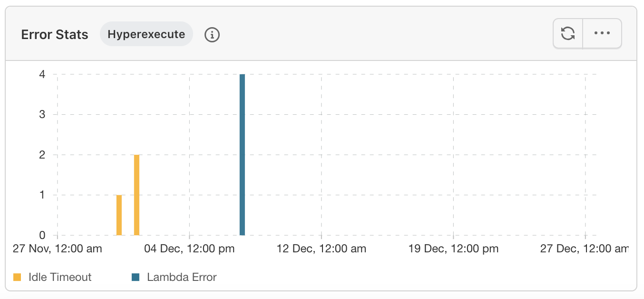This screenshot has width=644, height=299.
Task: Click the 19 Dec, 12:00 pm axis label
Action: pyautogui.click(x=453, y=249)
